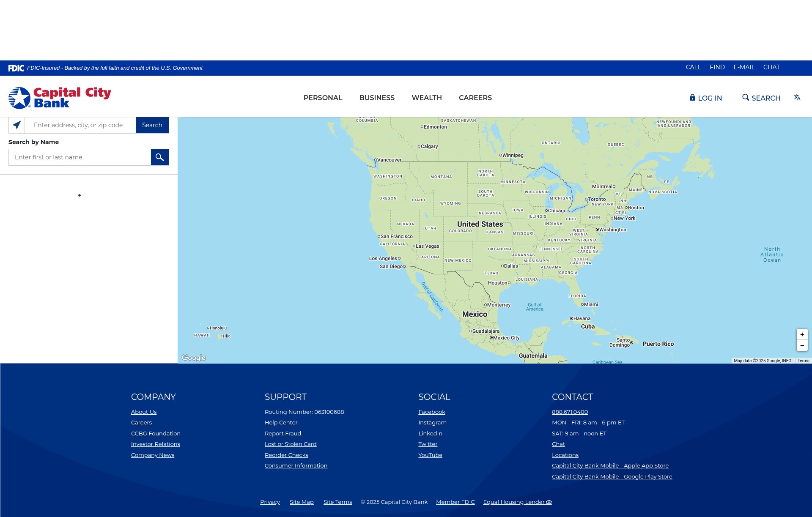
Task: Click CHAT in the top bar
Action: 771,67
